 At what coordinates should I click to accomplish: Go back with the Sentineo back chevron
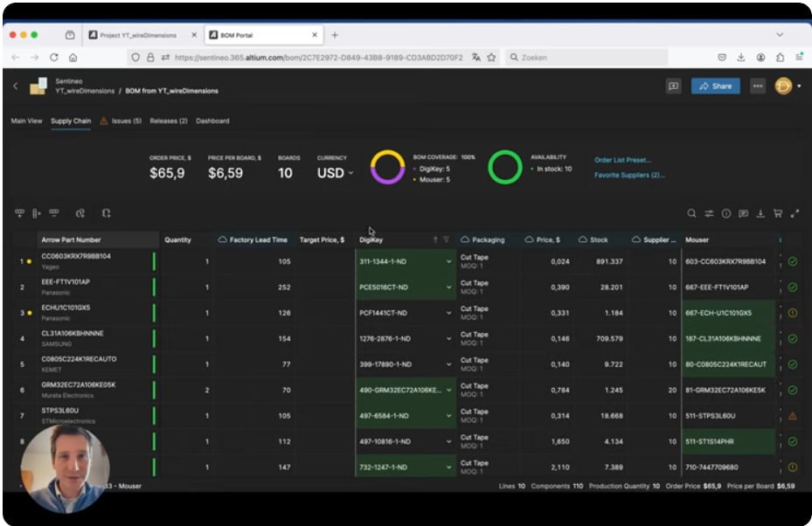coord(16,86)
